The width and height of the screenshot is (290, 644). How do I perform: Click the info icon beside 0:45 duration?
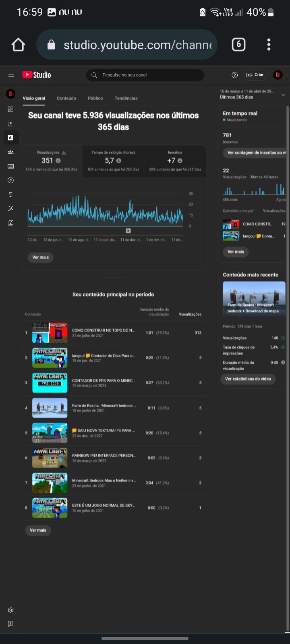[283, 362]
